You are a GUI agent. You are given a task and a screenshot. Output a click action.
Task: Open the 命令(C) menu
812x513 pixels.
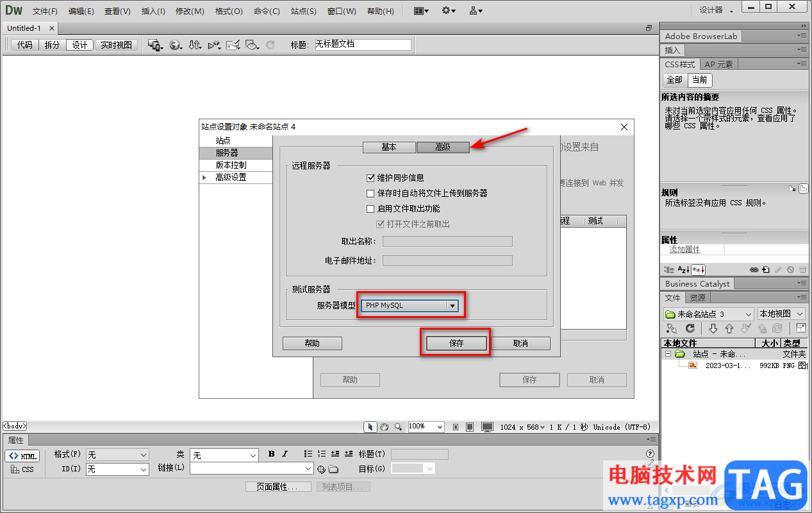pos(267,11)
